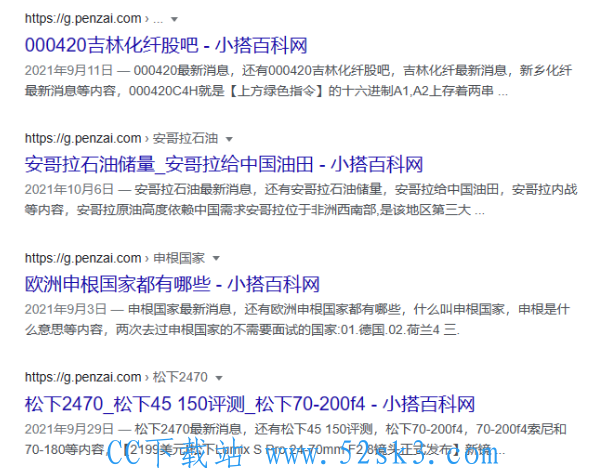Click the snippet dated 2021年10月6日

click(x=301, y=200)
